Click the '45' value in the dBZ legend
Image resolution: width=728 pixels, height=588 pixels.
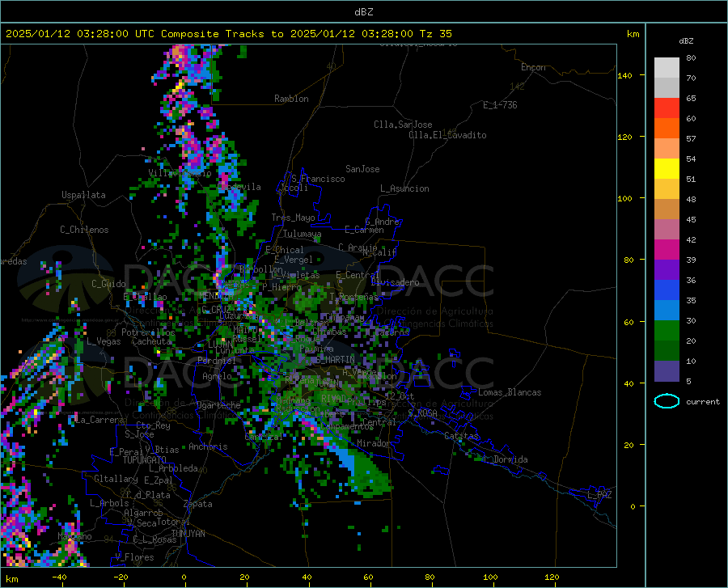(691, 219)
